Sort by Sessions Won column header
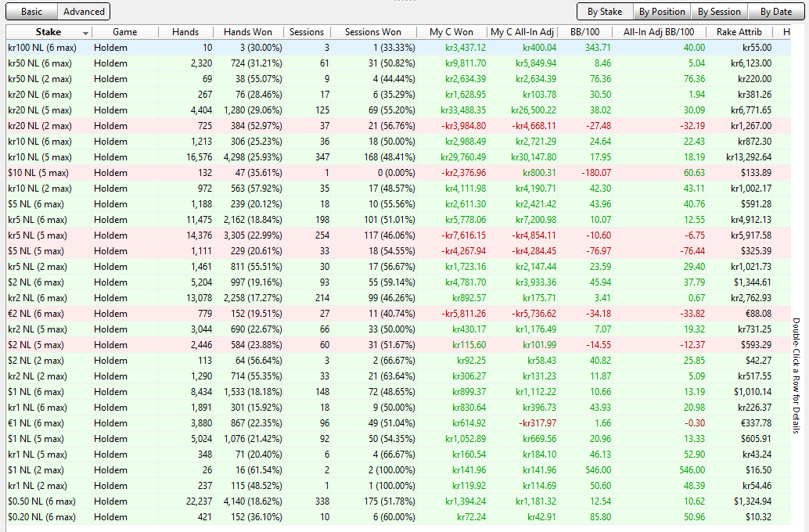This screenshot has width=809, height=532. [373, 32]
